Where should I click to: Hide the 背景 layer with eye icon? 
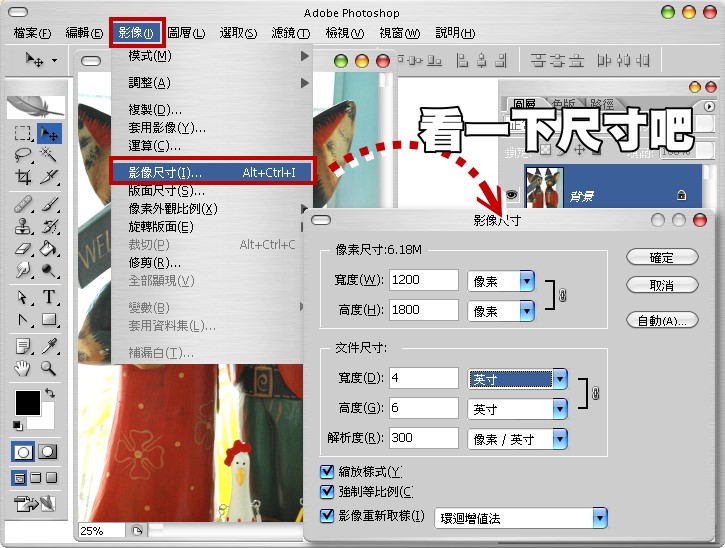pyautogui.click(x=511, y=194)
